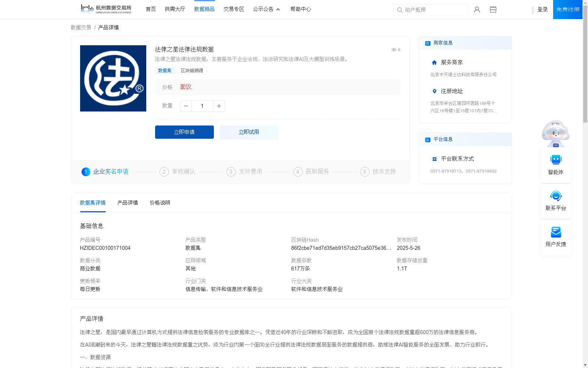Image resolution: width=588 pixels, height=368 pixels.
Task: Click the floating robot mascot
Action: pyautogui.click(x=556, y=133)
